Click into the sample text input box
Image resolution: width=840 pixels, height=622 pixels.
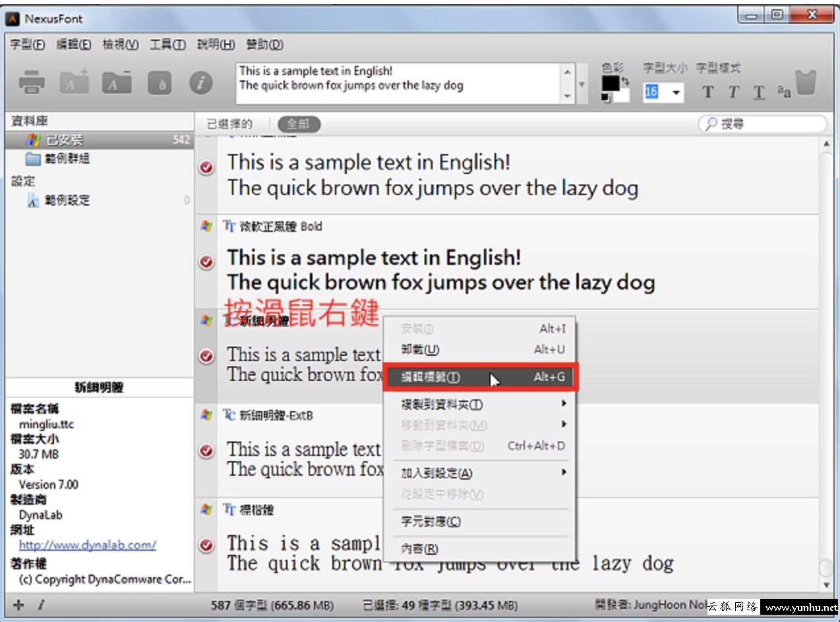(398, 84)
